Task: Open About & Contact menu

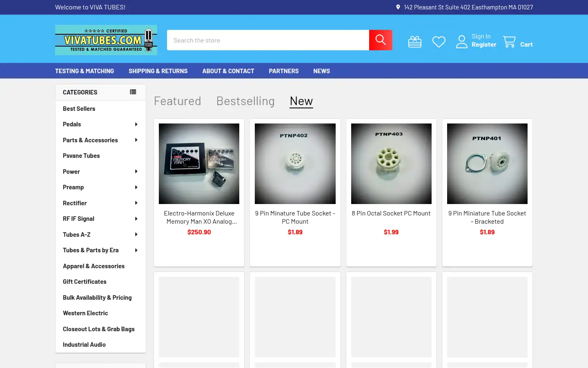Action: click(228, 71)
